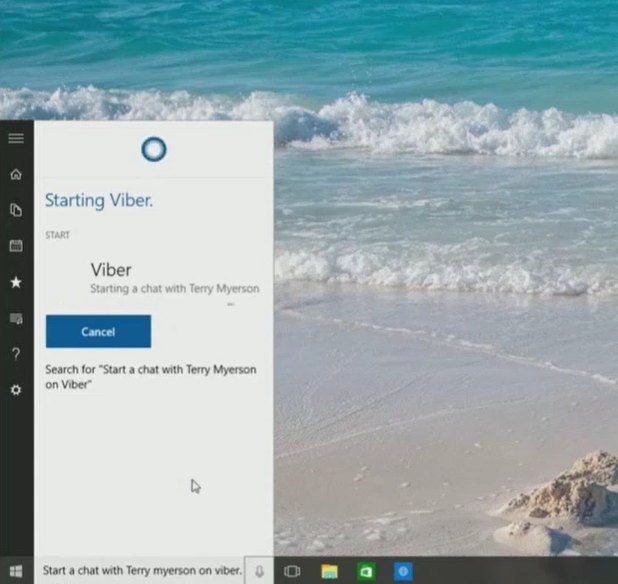This screenshot has width=618, height=584.
Task: Open the star Places icon
Action: point(16,282)
